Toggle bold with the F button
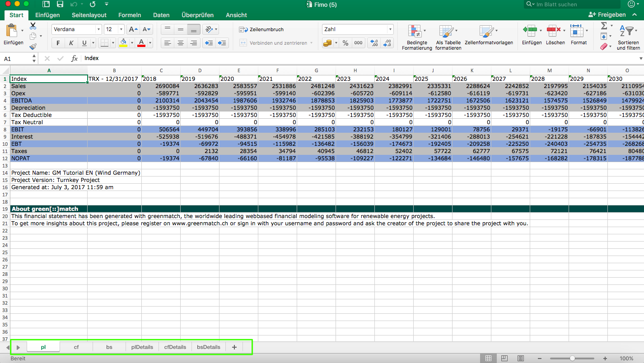The height and width of the screenshot is (363, 644). [58, 43]
